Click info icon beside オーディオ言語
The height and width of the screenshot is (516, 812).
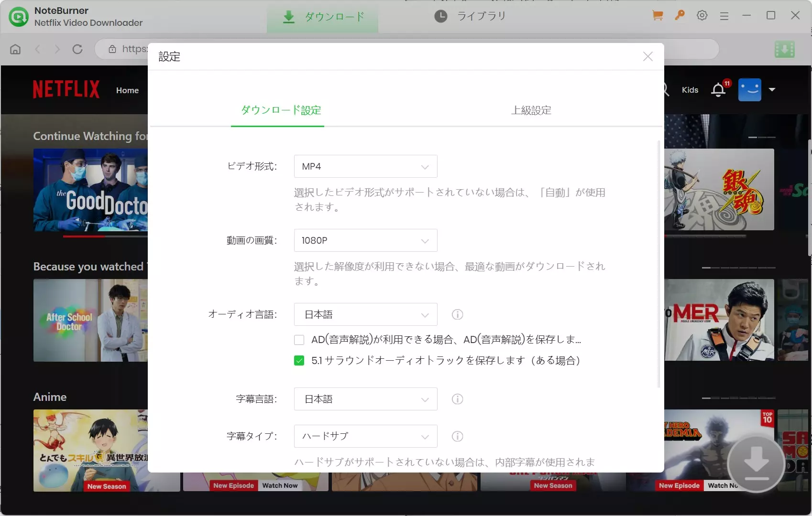click(457, 314)
